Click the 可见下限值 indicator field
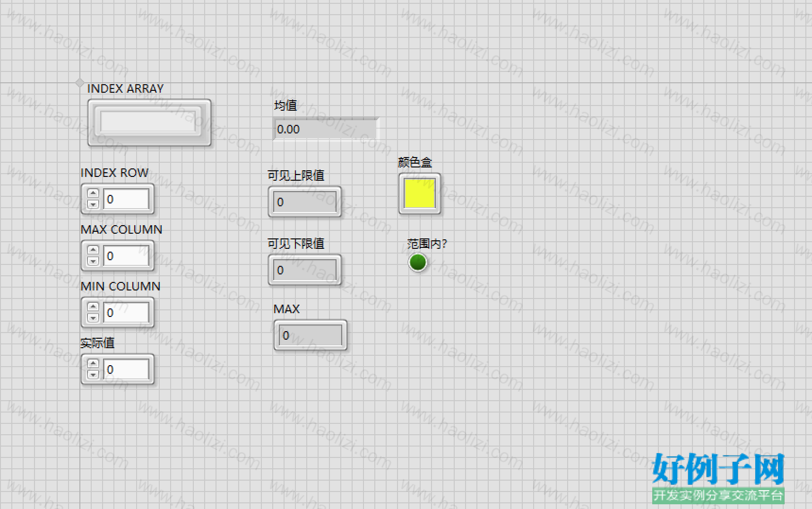 click(x=305, y=270)
